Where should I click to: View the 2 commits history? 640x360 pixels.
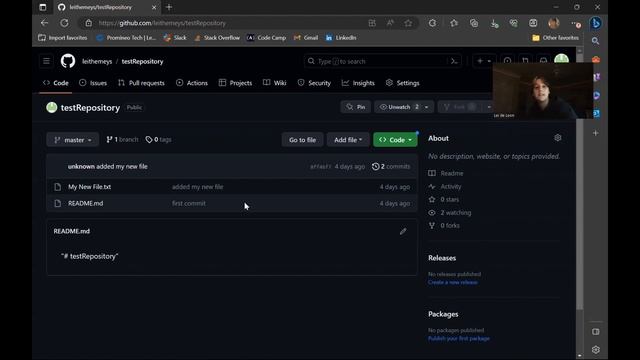click(391, 167)
